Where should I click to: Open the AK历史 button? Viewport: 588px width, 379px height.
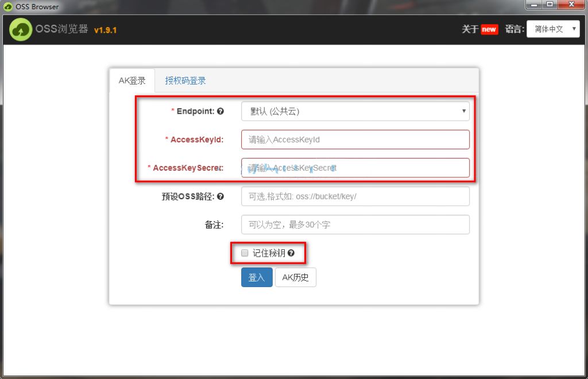pyautogui.click(x=296, y=277)
